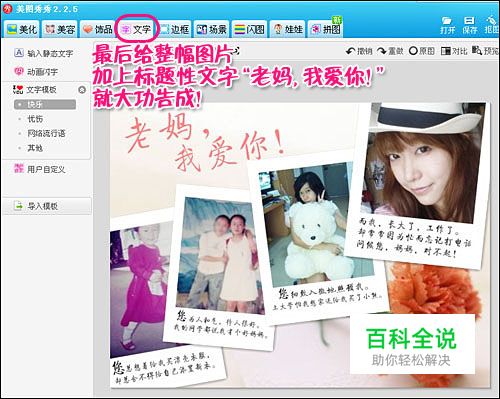Screen dimensions: 500x399
Task: Select the 快乐 template category
Action: click(45, 105)
